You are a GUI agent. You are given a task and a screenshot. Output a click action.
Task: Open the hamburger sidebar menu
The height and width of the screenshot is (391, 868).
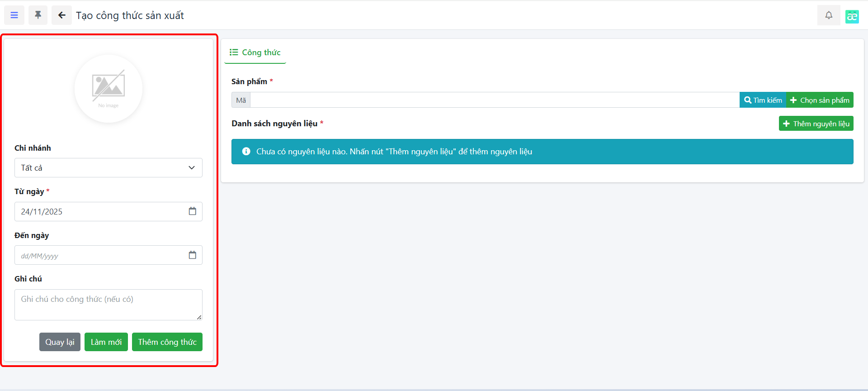pyautogui.click(x=14, y=15)
